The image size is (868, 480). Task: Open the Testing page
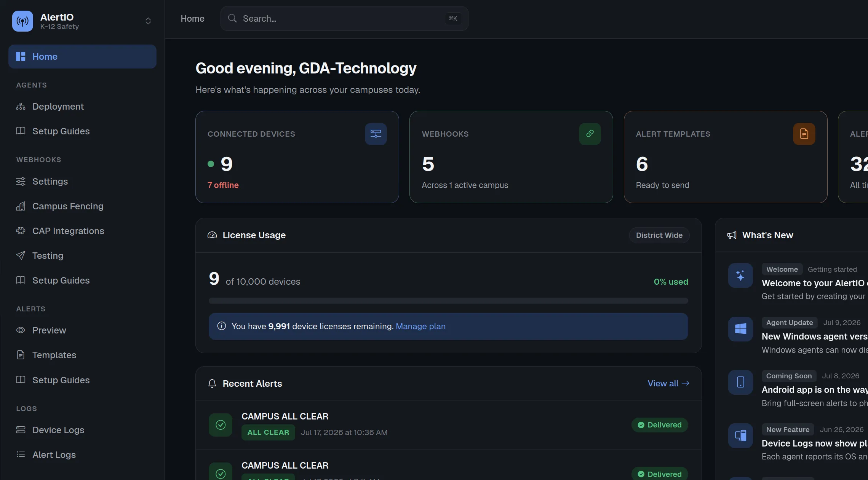(x=82, y=256)
